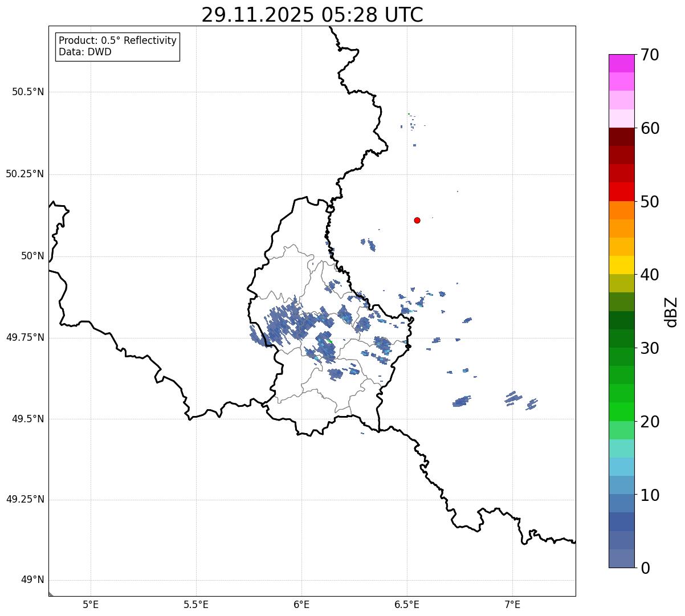Screen dimensions: 685x616
Task: Click the 50.25°N latitude label
Action: (x=25, y=174)
